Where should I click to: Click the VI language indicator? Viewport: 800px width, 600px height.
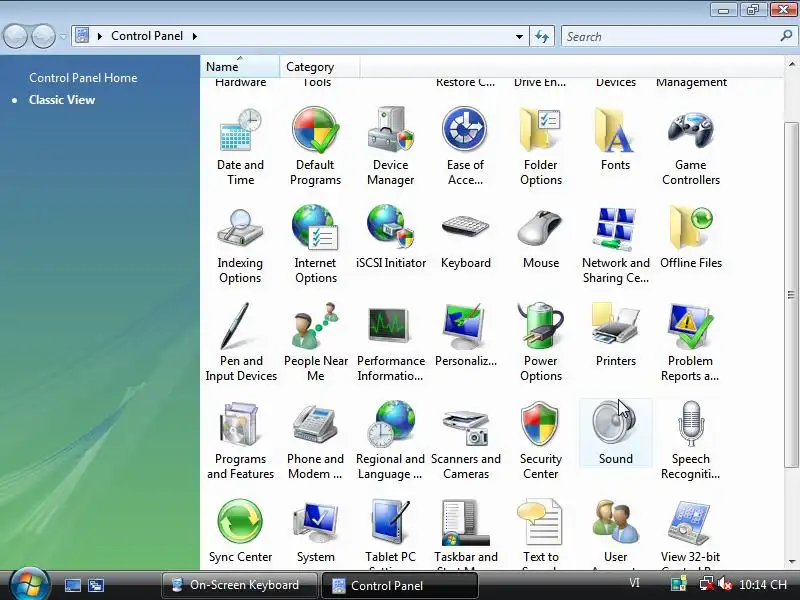click(x=634, y=583)
